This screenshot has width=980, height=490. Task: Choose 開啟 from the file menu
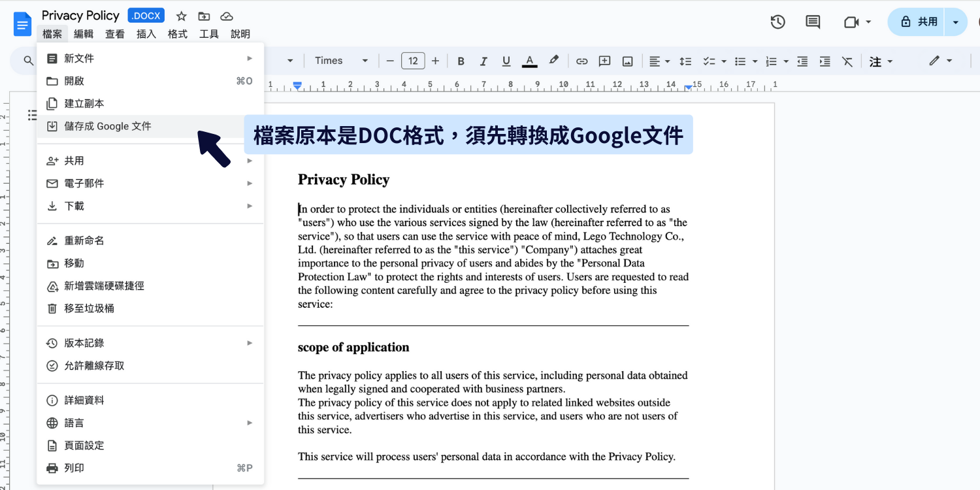[150, 81]
